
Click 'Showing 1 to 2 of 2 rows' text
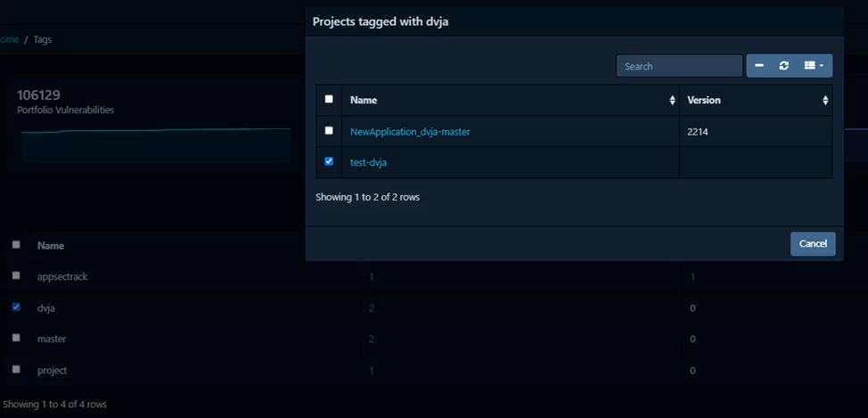(x=367, y=197)
